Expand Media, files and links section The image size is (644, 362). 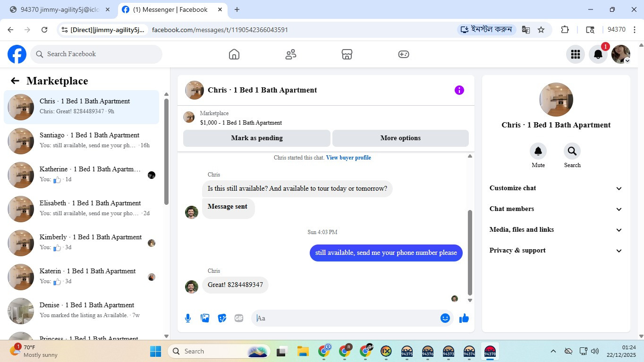click(x=556, y=230)
